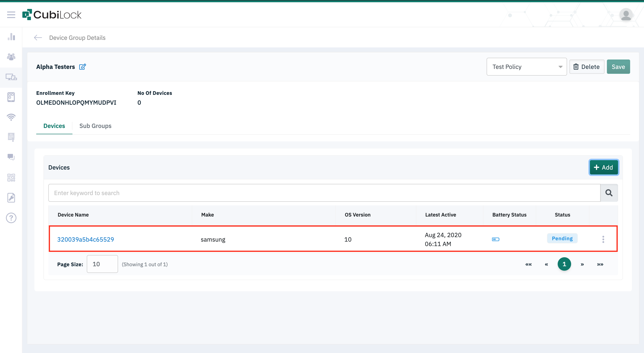Open the hamburger menu

(x=11, y=15)
